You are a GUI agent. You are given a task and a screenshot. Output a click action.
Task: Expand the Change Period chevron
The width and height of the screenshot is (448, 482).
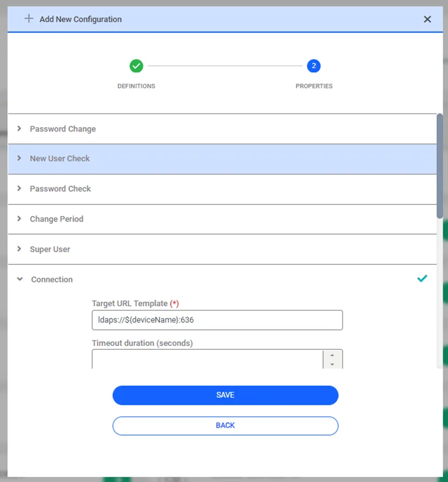pos(19,219)
